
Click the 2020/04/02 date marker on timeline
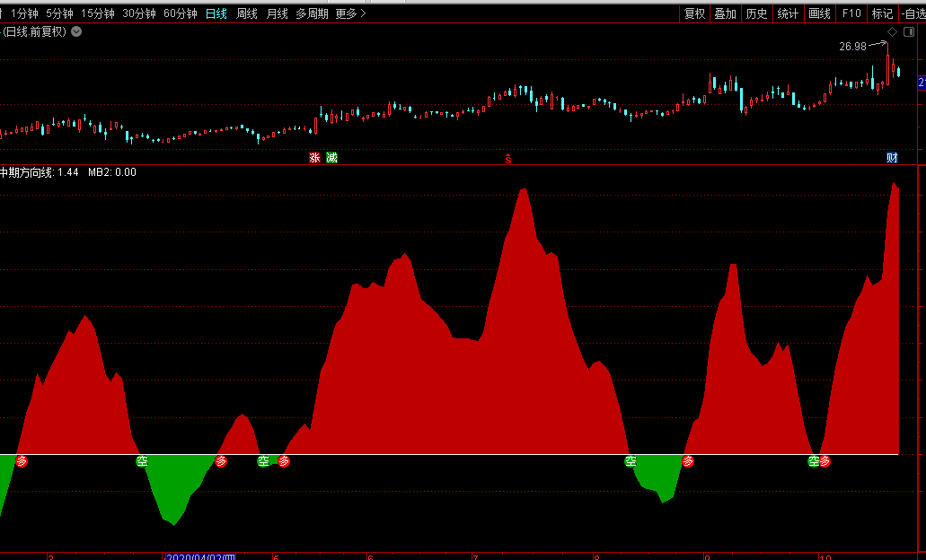(x=199, y=556)
